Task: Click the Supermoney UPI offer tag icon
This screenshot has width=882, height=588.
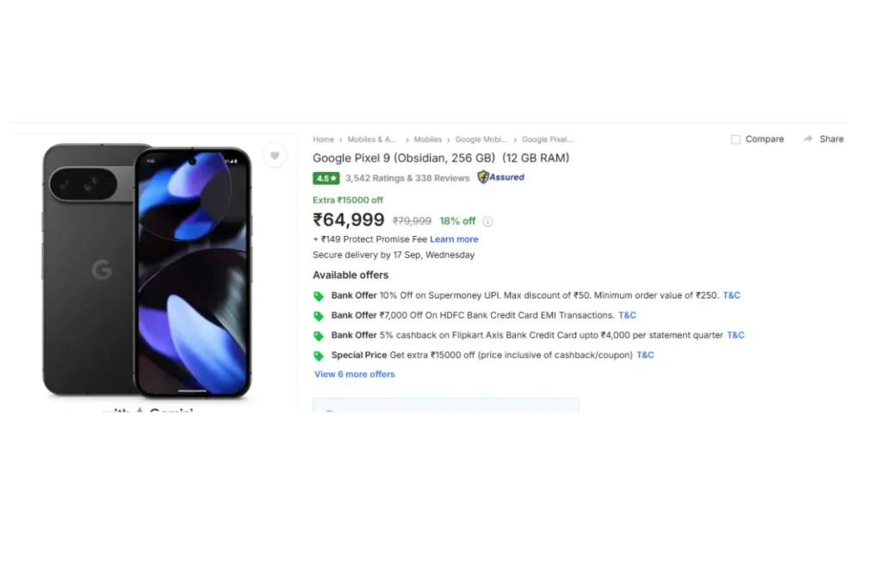Action: click(319, 296)
